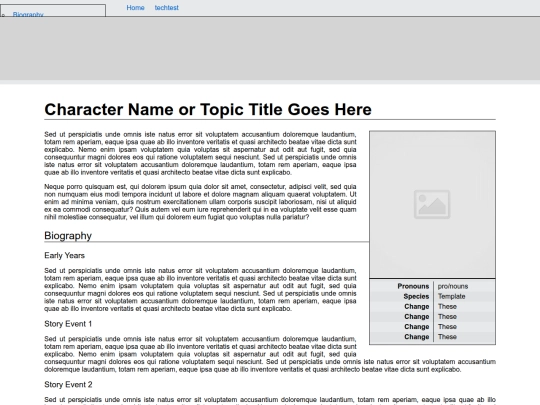Open the partially hidden Biography sidebar link

(x=28, y=14)
